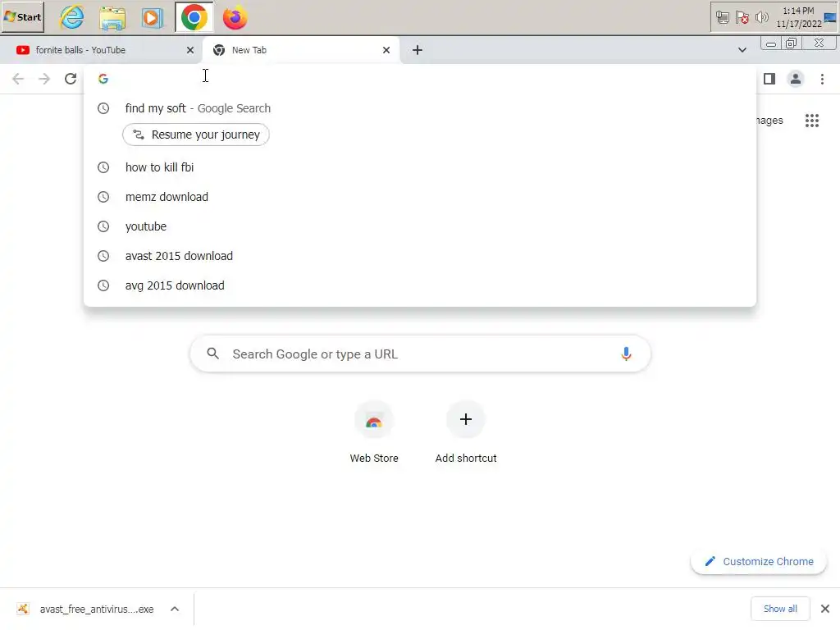
Task: Pick the 'memz download' suggestion
Action: tap(420, 197)
